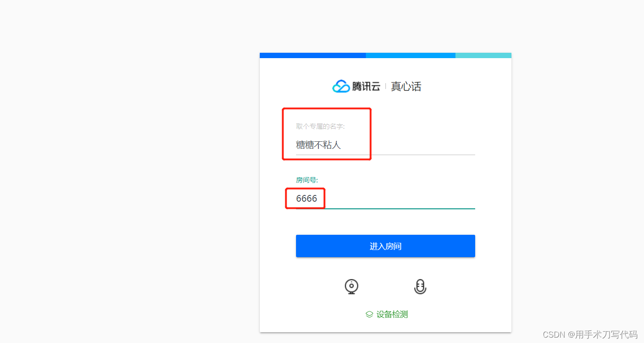
Task: Click the 腾讯云 brand text
Action: click(x=366, y=86)
